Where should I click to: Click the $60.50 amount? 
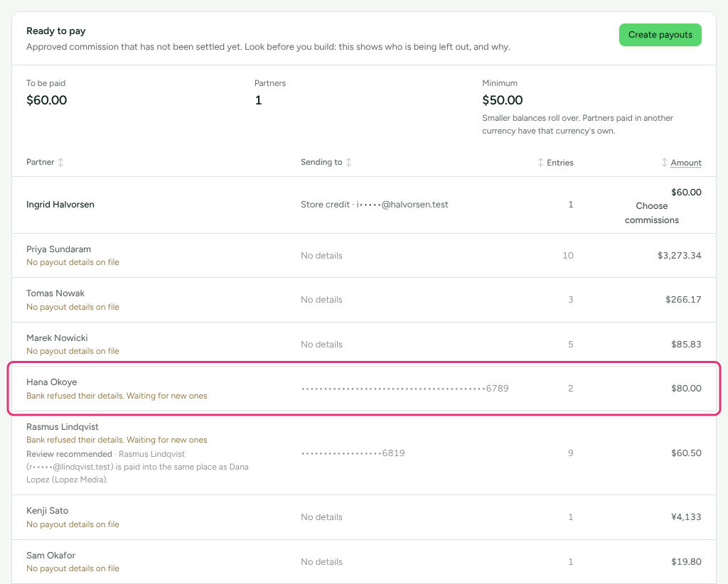pos(686,453)
